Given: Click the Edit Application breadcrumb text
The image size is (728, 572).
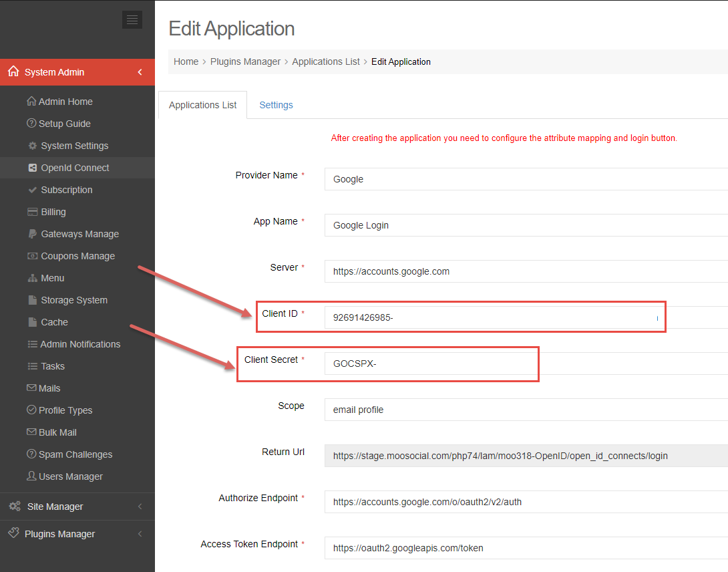Looking at the screenshot, I should pyautogui.click(x=401, y=61).
